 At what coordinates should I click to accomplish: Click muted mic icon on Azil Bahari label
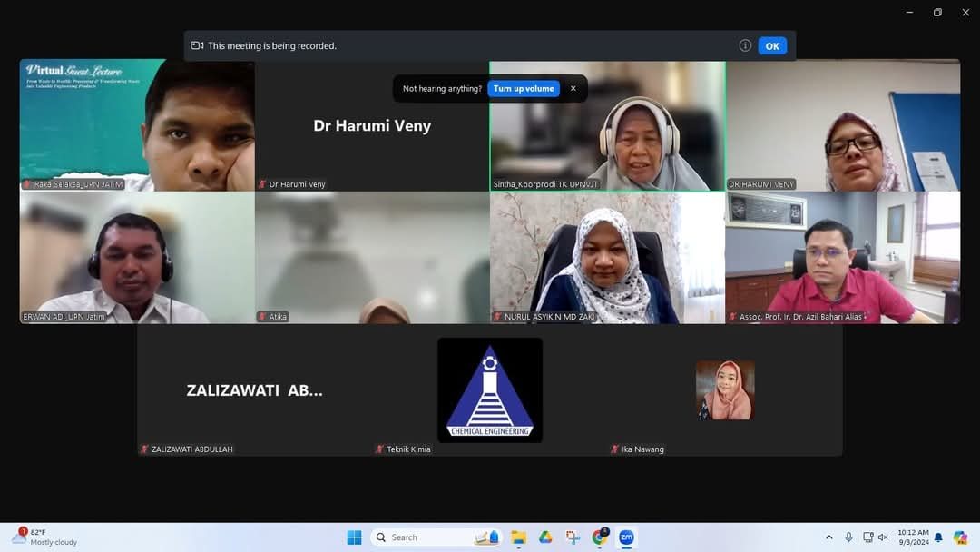(x=733, y=317)
